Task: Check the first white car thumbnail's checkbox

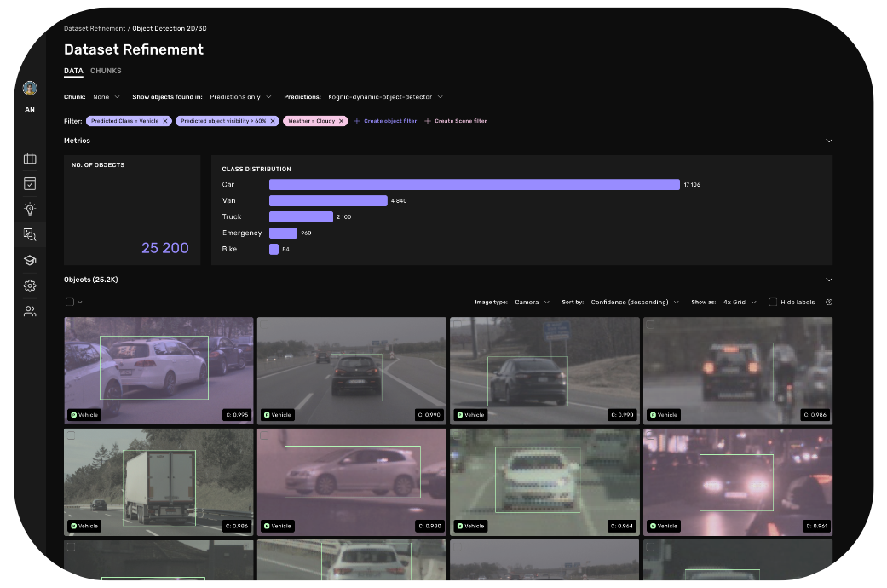Action: (x=72, y=325)
